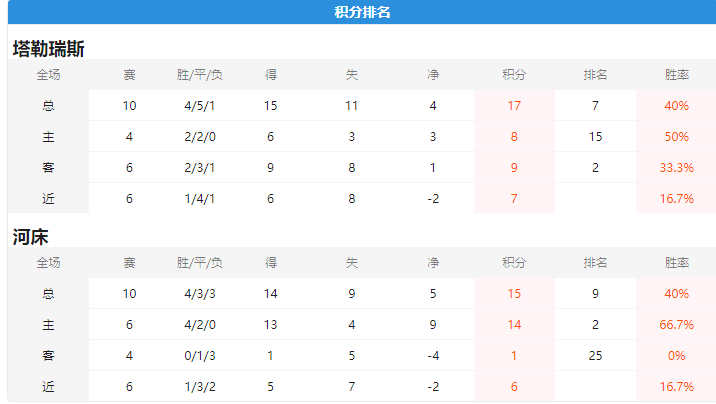Select 塔勒瑞斯 recent record 1/4/1
Screen dimensions: 716x404
(200, 199)
